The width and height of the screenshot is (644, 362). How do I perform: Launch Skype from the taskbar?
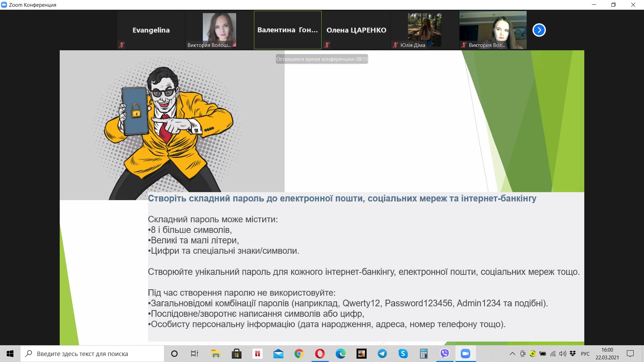pyautogui.click(x=403, y=354)
